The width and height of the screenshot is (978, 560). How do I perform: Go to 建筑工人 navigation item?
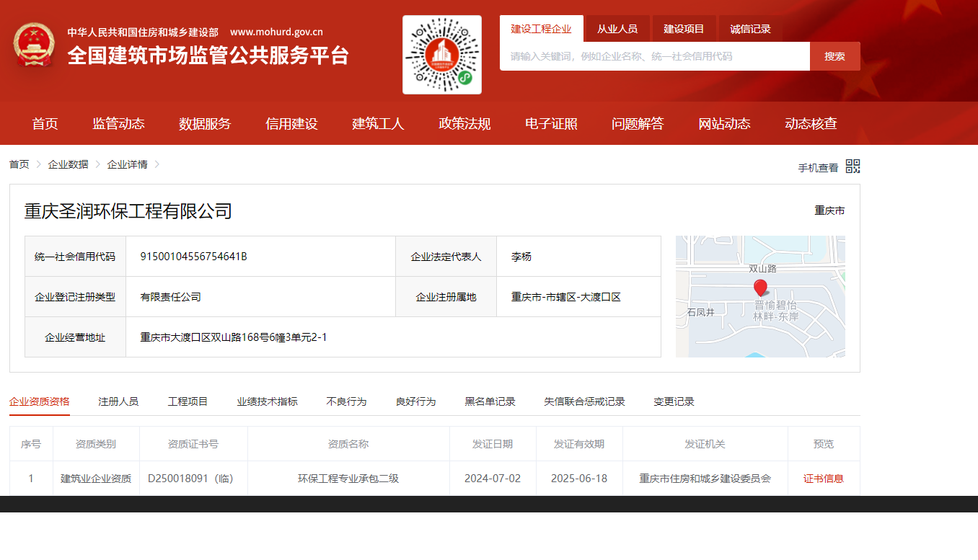coord(378,124)
